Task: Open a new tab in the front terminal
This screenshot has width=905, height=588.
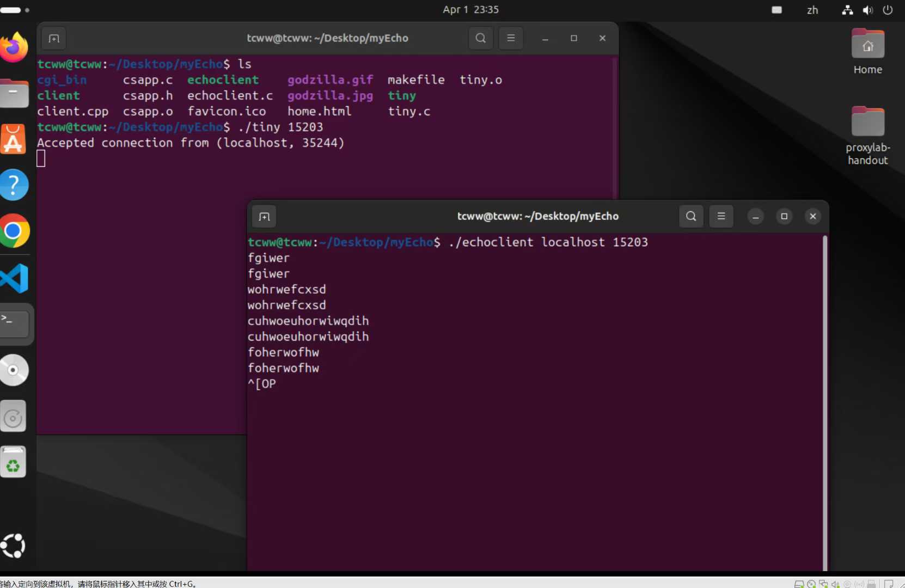Action: pyautogui.click(x=265, y=217)
